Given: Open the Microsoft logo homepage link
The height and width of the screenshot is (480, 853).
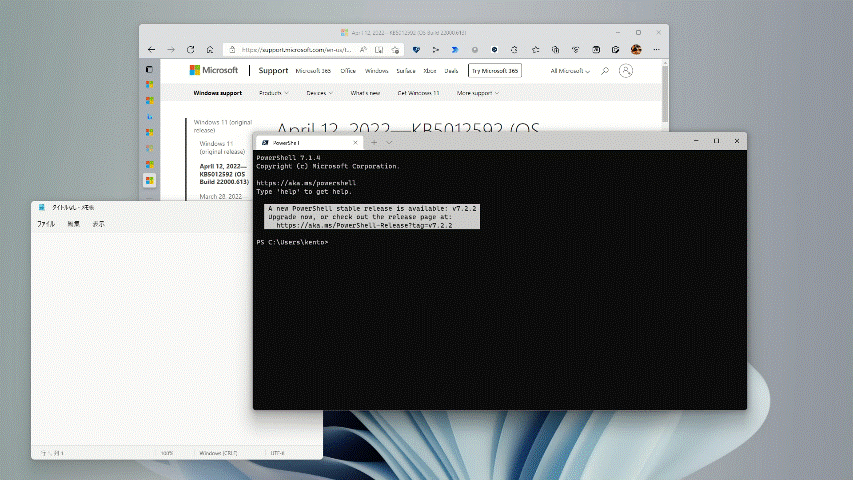Looking at the screenshot, I should click(x=214, y=71).
